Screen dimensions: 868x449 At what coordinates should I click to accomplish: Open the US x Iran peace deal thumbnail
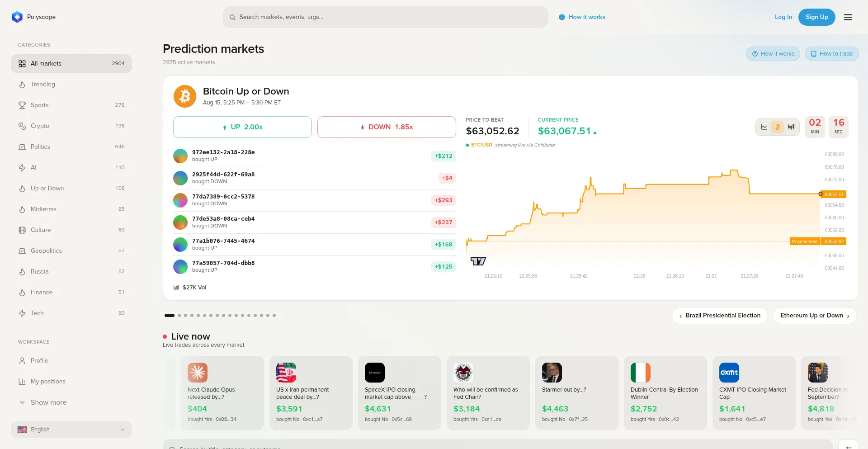coord(286,373)
